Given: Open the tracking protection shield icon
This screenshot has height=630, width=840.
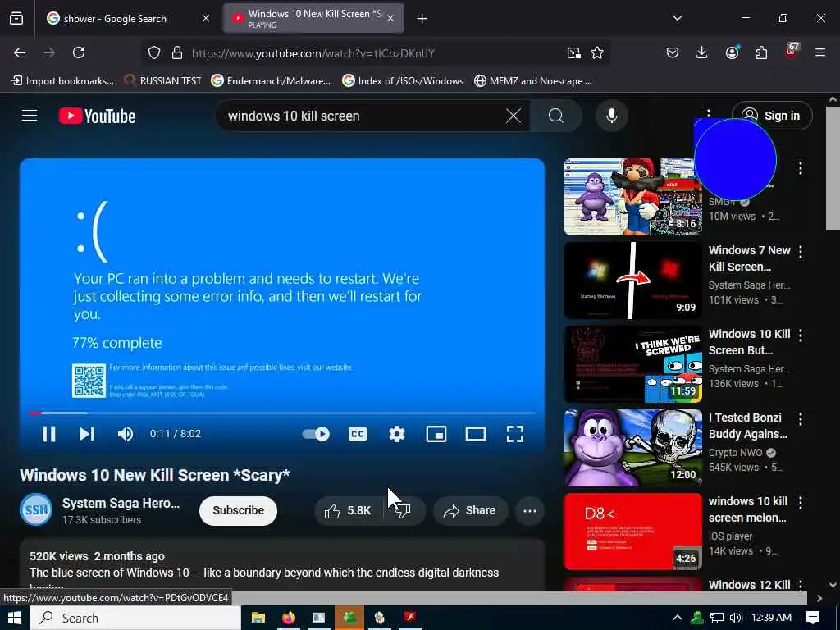Looking at the screenshot, I should pos(154,53).
